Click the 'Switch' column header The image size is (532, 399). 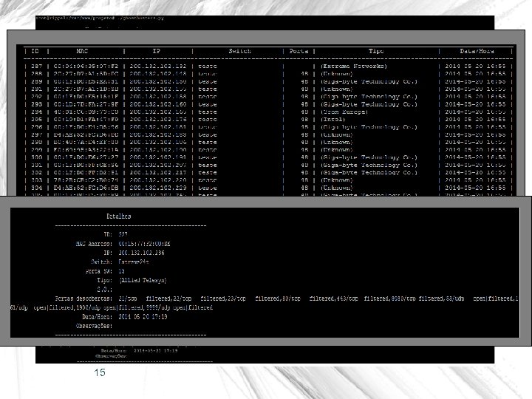click(239, 51)
